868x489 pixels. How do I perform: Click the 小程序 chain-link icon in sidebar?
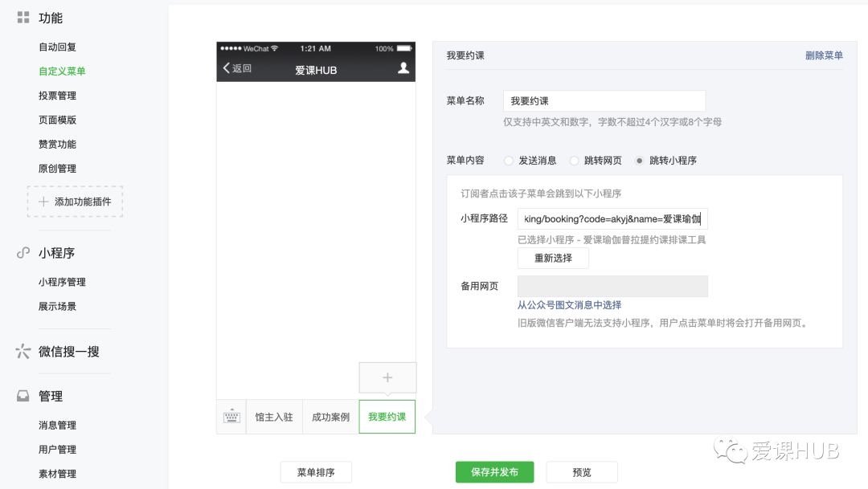[22, 252]
